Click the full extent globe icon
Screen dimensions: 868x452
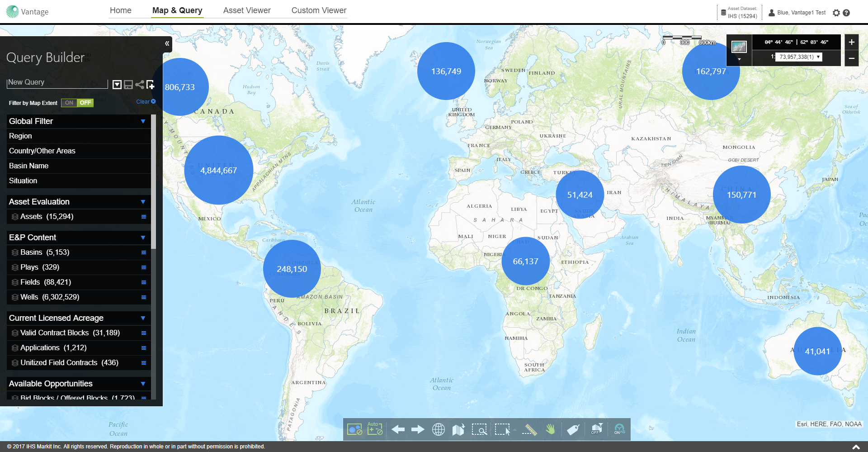[438, 429]
